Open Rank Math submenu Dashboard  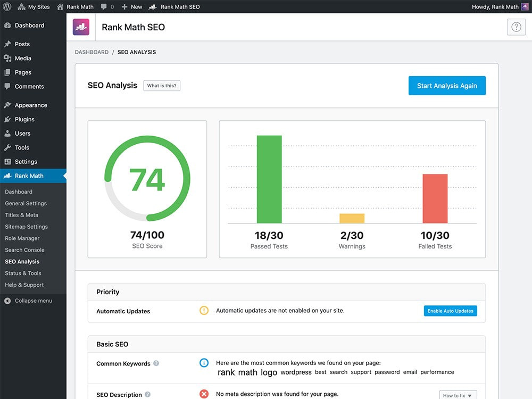tap(19, 192)
